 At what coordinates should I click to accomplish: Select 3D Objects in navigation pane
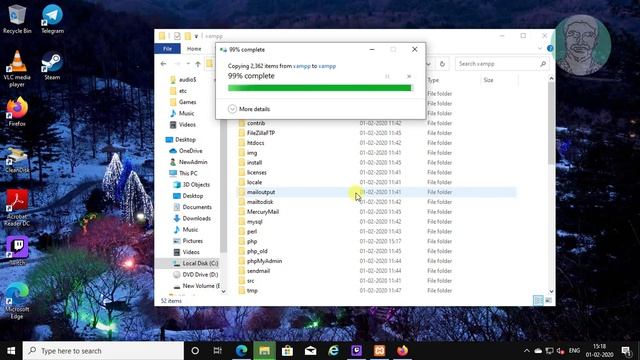[x=191, y=184]
